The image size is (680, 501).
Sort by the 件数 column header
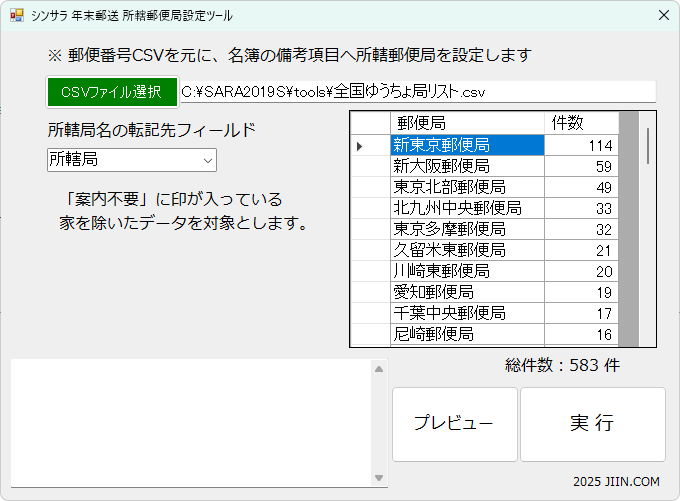click(581, 122)
